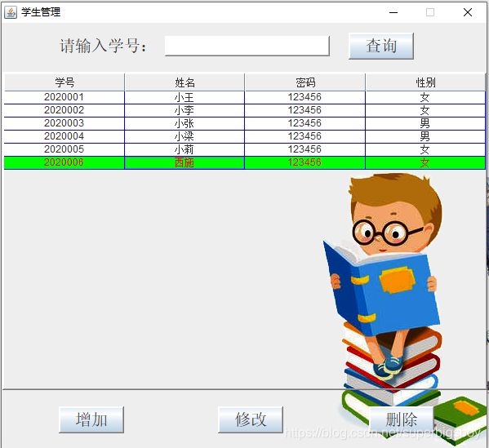489x448 pixels.
Task: Click gender cell in 2020002 row
Action: tap(425, 110)
